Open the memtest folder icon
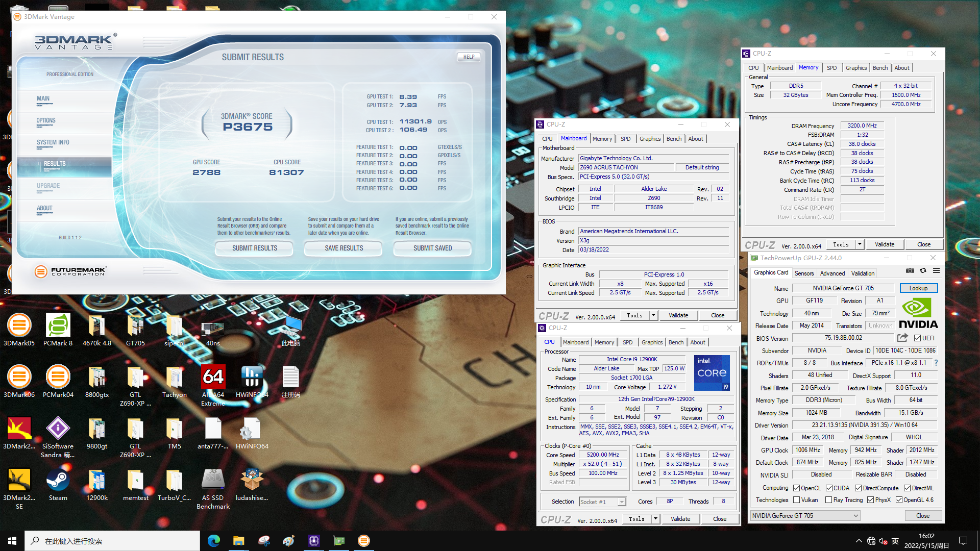Viewport: 980px width, 551px height. coord(135,484)
